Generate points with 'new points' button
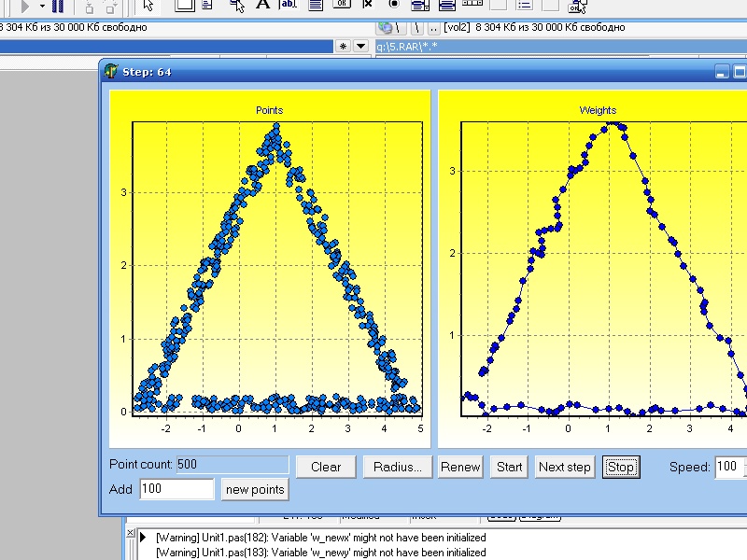Screen dimensions: 747x560 pos(255,490)
